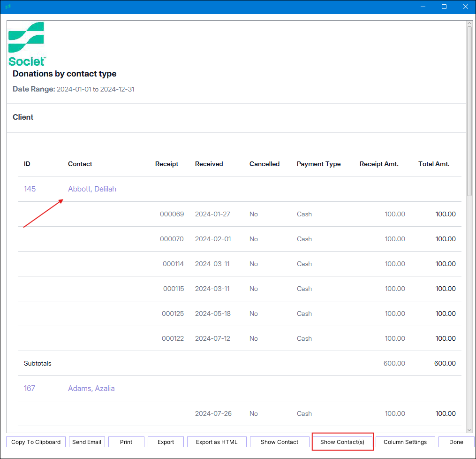Choose Export as HTML

tap(217, 442)
